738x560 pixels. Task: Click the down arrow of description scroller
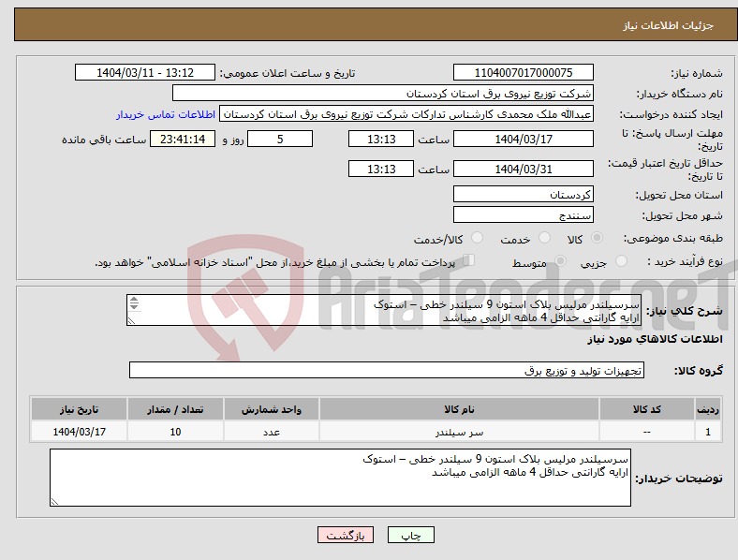point(134,307)
